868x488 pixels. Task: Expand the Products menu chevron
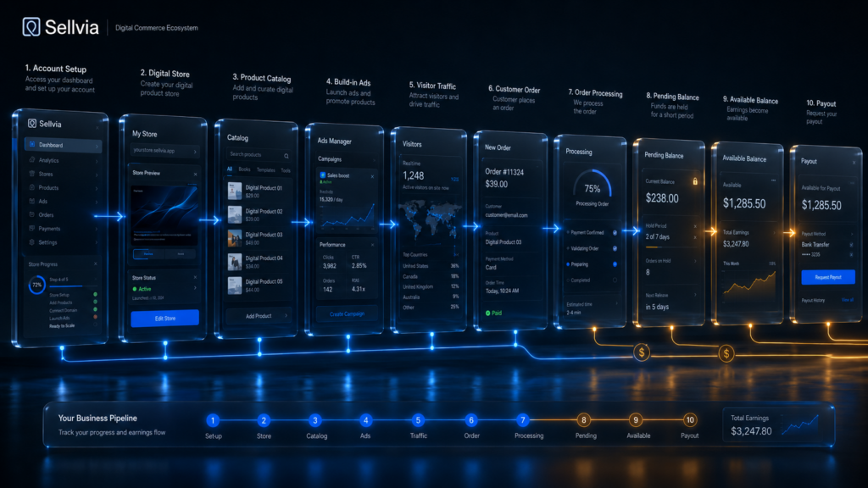point(97,189)
